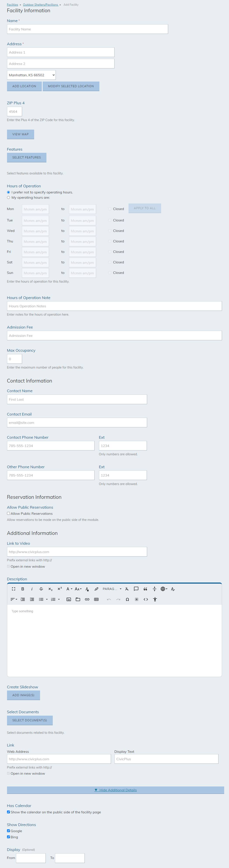
Task: Click the select all icon
Action: [x=137, y=599]
